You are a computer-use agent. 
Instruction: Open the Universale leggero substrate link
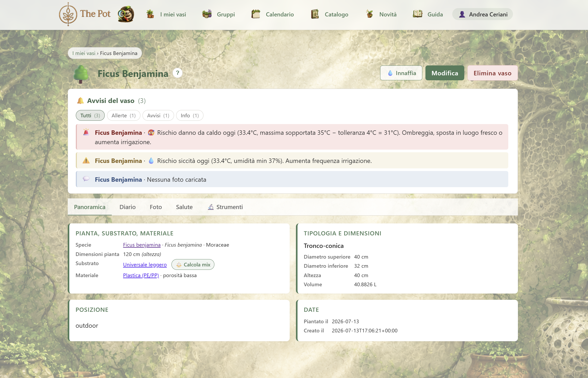click(x=145, y=265)
